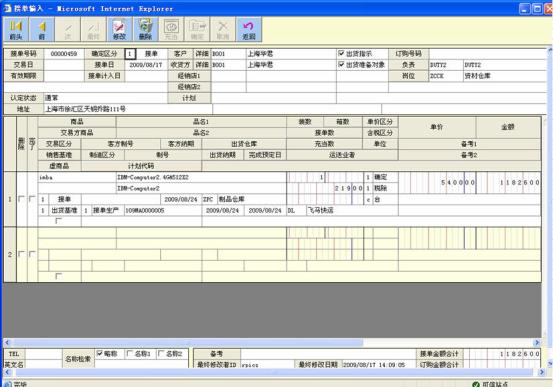Viewport: 553px width, 387px height.
Task: Click the 修改 modify icon
Action: click(119, 29)
